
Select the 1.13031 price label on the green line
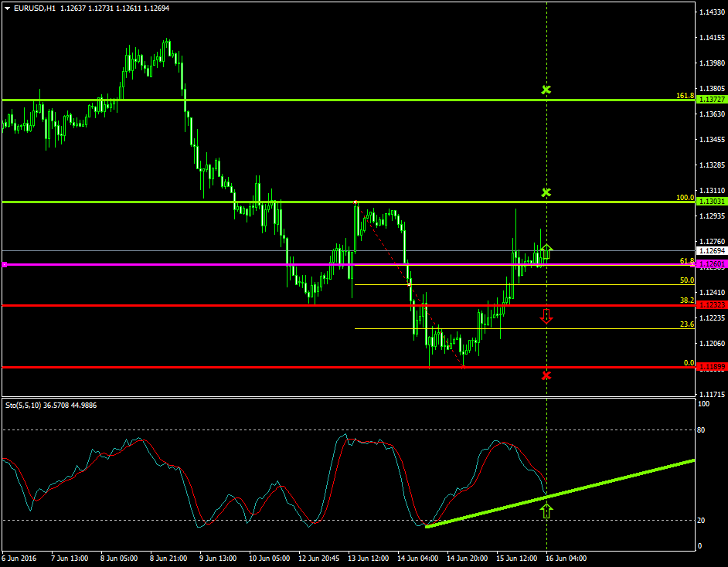(x=711, y=200)
